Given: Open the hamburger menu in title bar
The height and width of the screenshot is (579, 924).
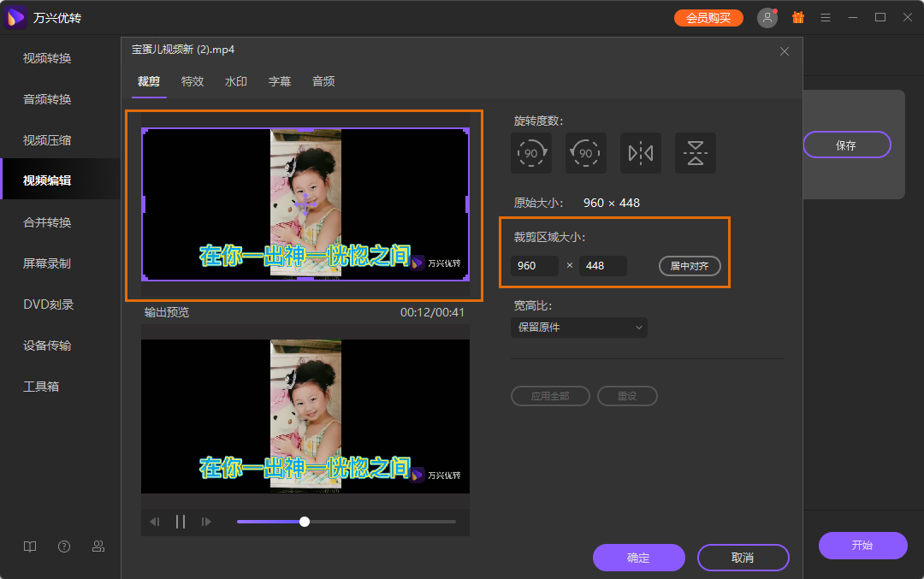Looking at the screenshot, I should pos(826,18).
